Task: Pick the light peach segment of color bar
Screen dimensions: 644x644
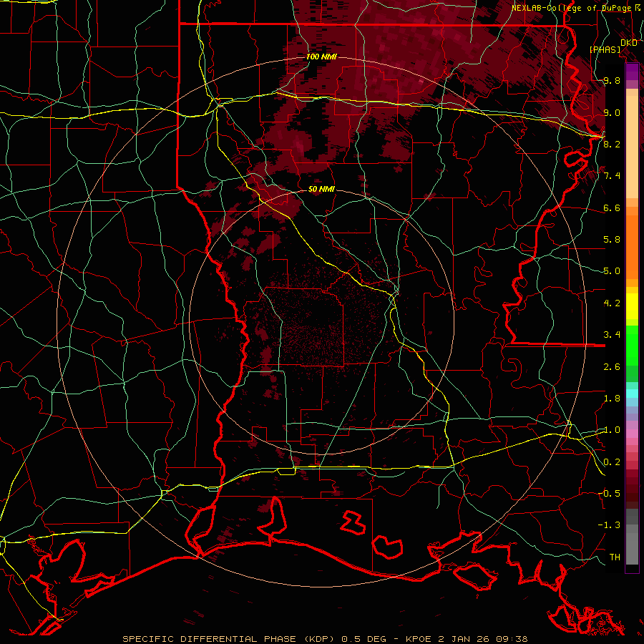Action: click(x=632, y=147)
